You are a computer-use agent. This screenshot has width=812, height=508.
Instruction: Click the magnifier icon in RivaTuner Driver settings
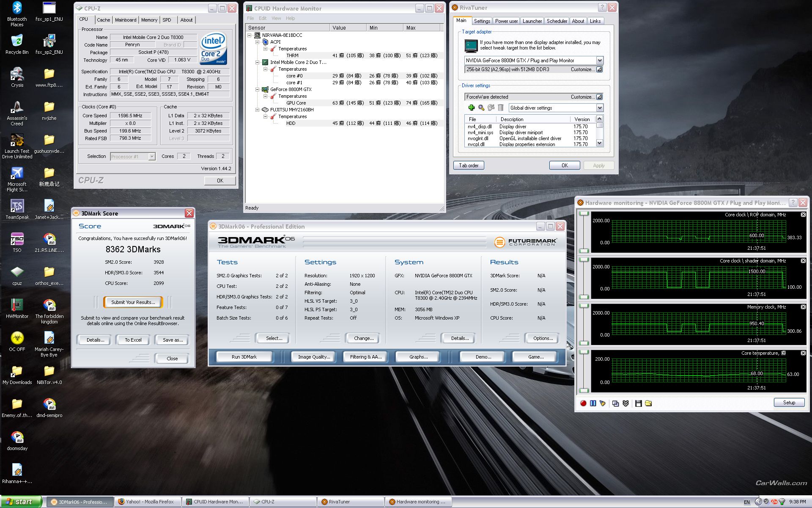pos(481,108)
